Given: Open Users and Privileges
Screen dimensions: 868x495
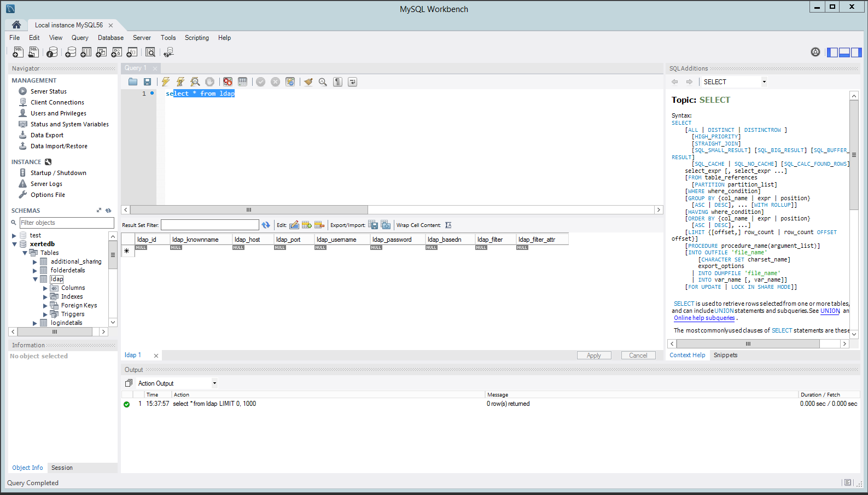Looking at the screenshot, I should (x=59, y=113).
